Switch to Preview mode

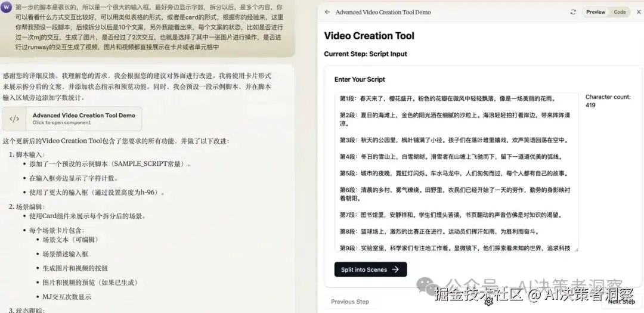[x=595, y=12]
